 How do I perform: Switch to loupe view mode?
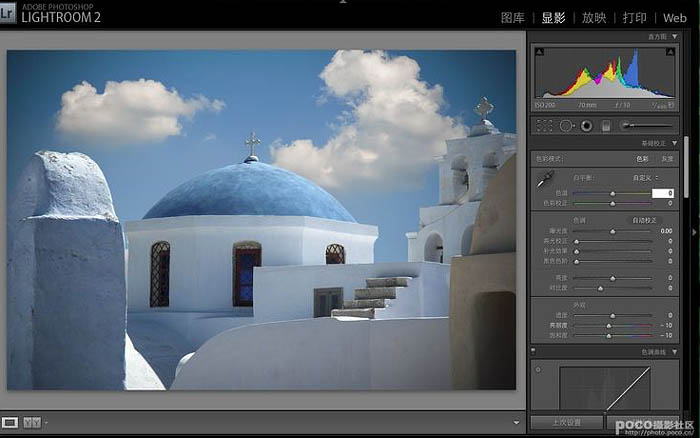click(11, 422)
